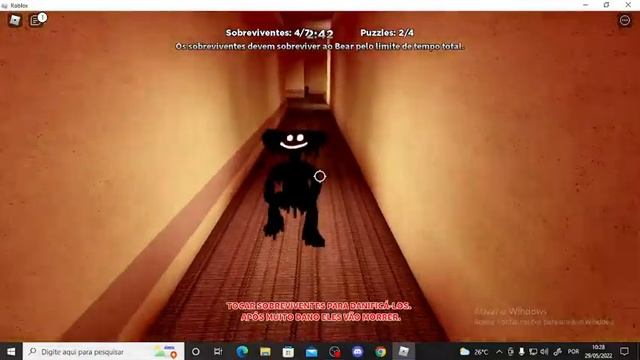Click the black Bear character
The image size is (640, 360).
coord(294,187)
